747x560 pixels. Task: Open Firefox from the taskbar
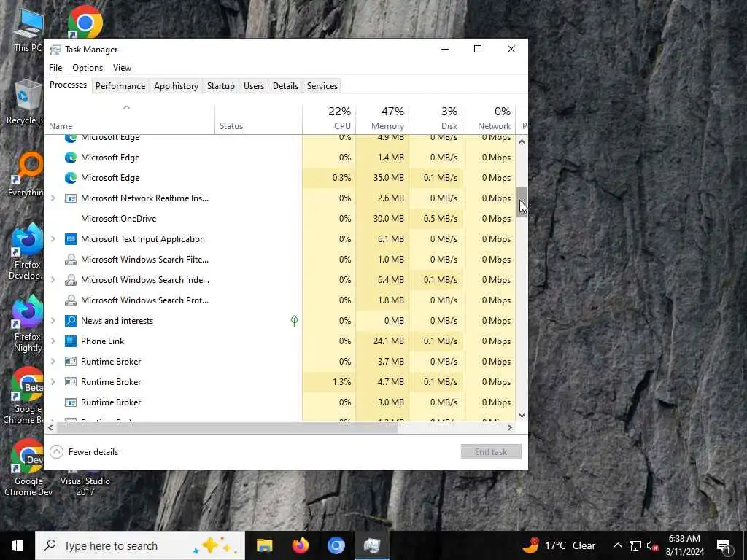pos(300,545)
